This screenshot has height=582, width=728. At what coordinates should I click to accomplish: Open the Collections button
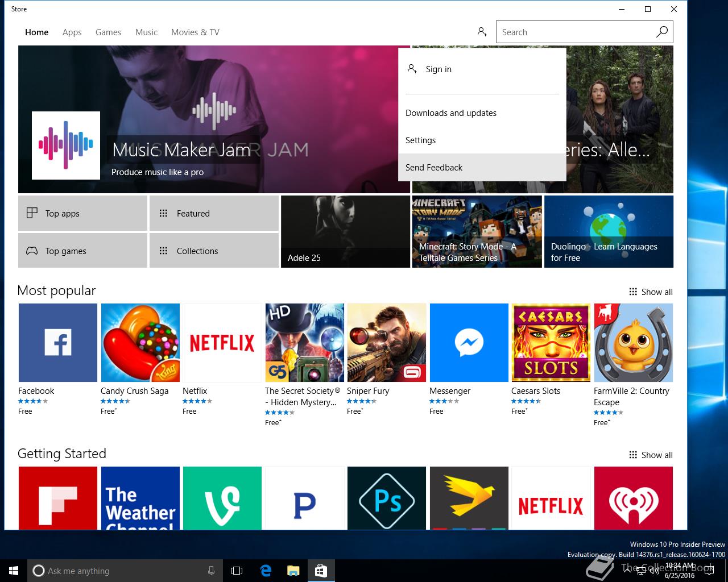click(214, 251)
